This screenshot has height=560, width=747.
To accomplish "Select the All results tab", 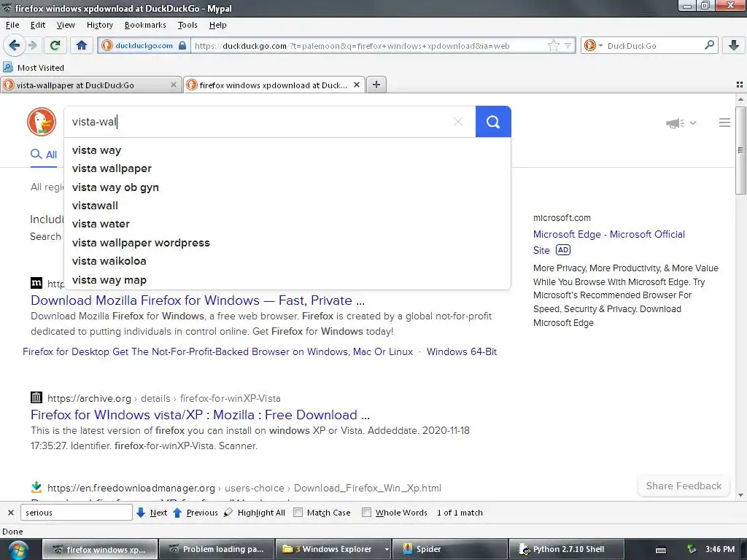I will tap(44, 155).
